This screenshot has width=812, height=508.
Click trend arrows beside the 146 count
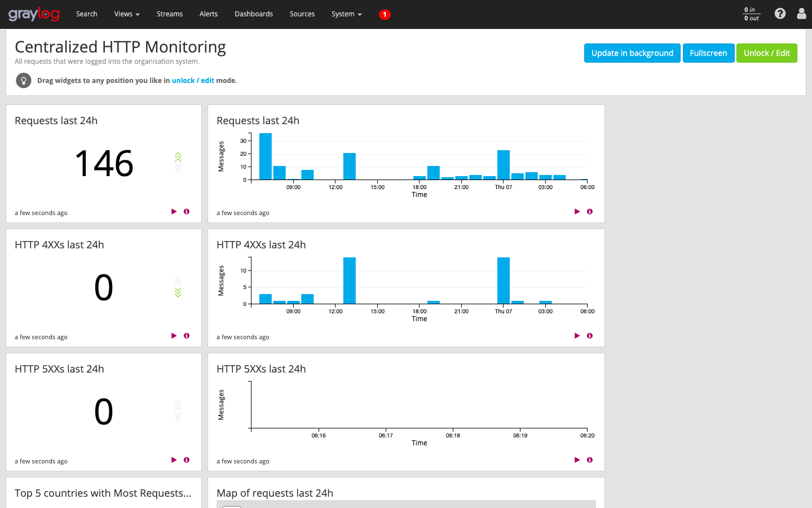(178, 163)
